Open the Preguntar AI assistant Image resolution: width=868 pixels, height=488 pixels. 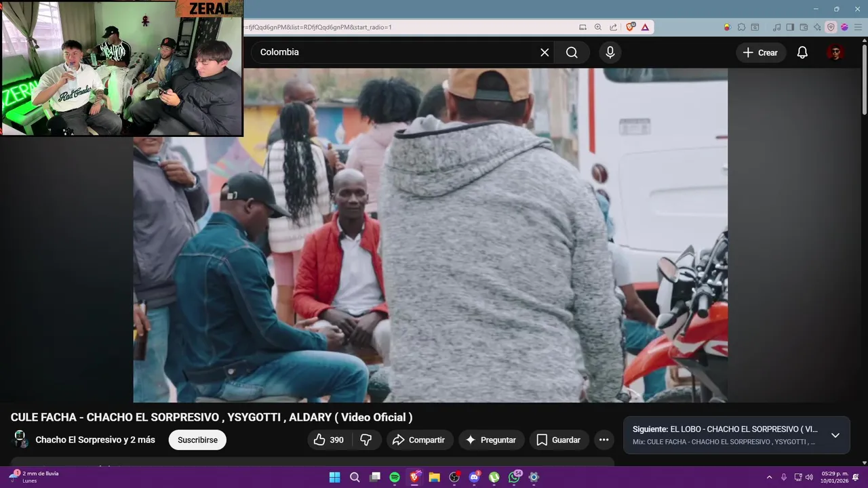click(492, 440)
